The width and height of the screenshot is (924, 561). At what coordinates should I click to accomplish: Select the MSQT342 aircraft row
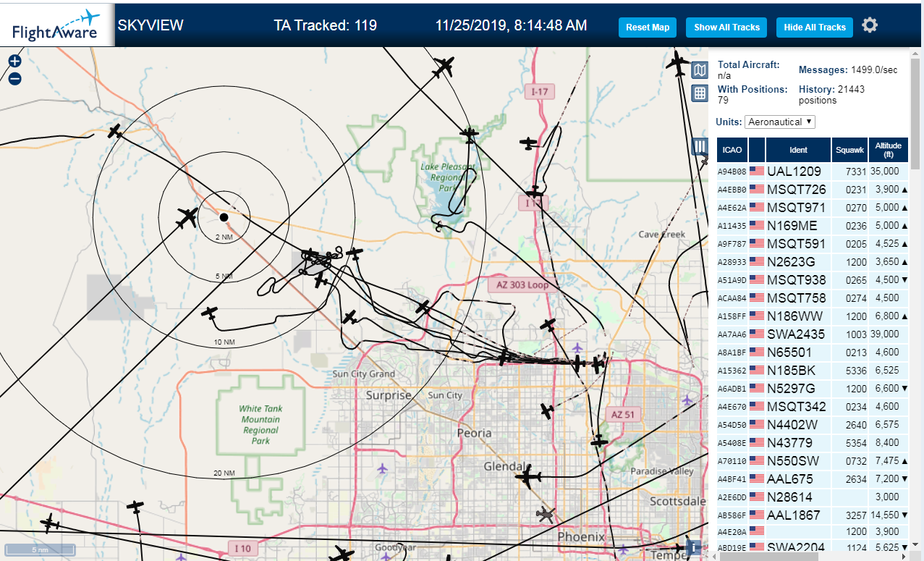coord(813,407)
